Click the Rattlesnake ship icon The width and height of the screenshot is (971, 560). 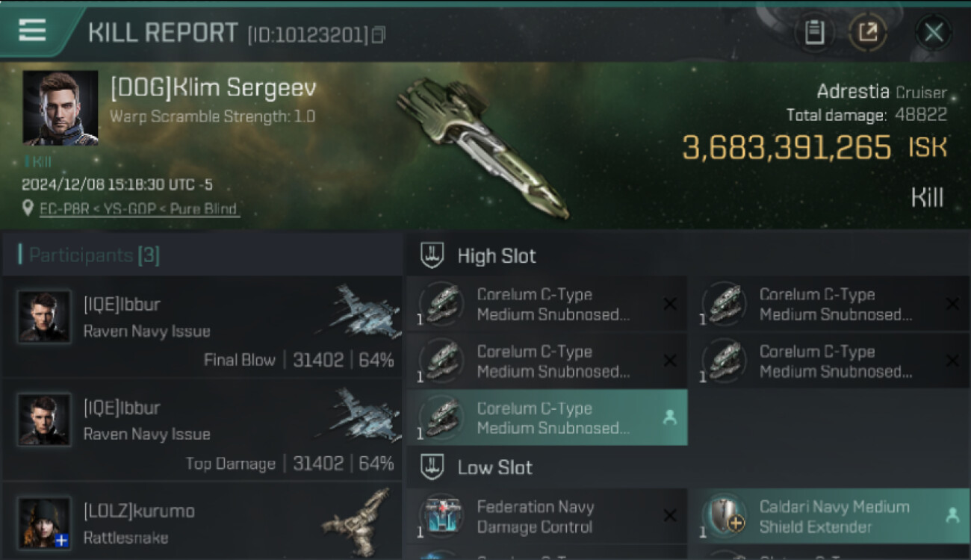359,522
